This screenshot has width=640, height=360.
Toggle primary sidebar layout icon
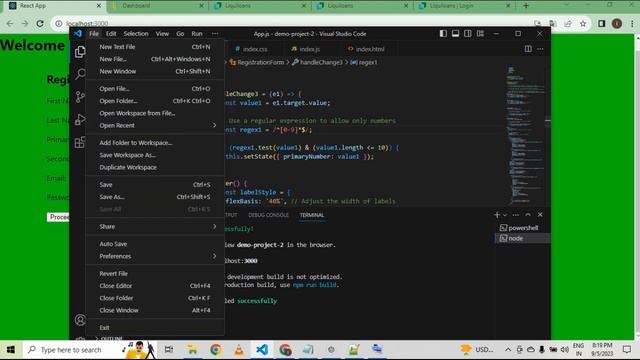(443, 34)
